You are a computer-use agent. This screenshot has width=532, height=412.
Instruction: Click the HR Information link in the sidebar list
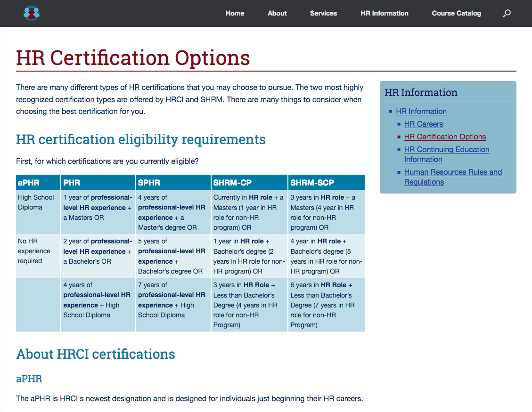click(421, 112)
